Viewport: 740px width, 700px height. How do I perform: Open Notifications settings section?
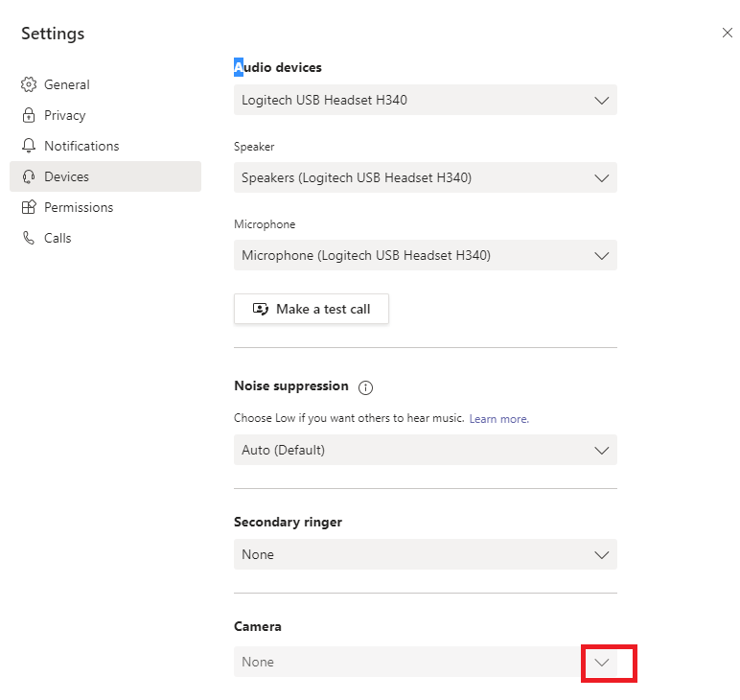[x=105, y=146]
